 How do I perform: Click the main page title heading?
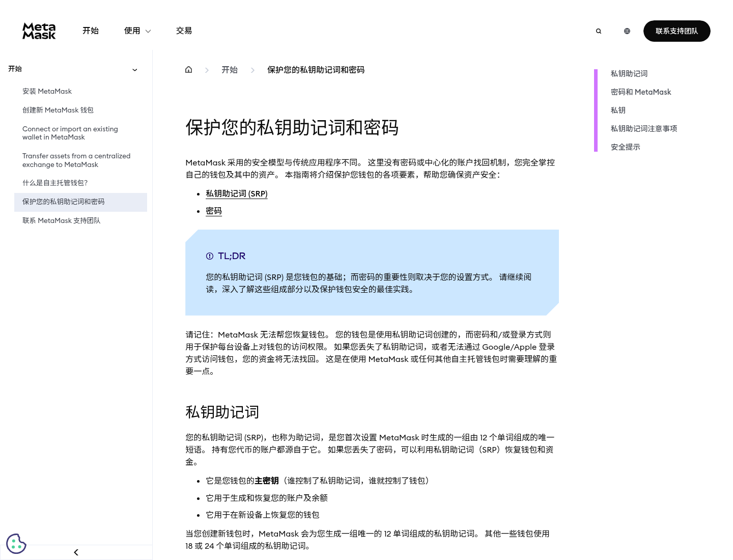(x=292, y=127)
